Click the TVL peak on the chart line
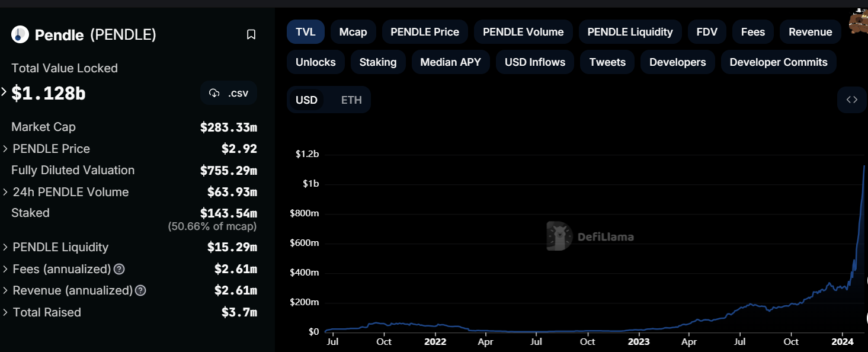 (x=864, y=167)
